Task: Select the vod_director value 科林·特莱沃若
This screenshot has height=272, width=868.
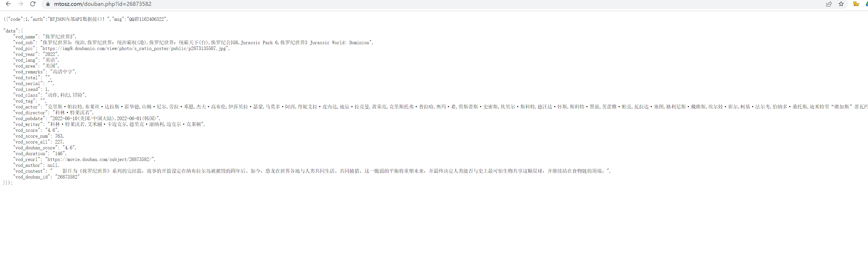Action: pos(72,113)
